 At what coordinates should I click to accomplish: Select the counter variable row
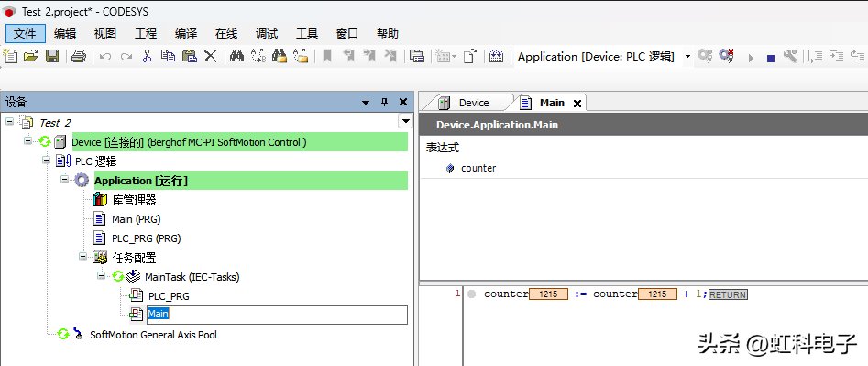click(478, 169)
